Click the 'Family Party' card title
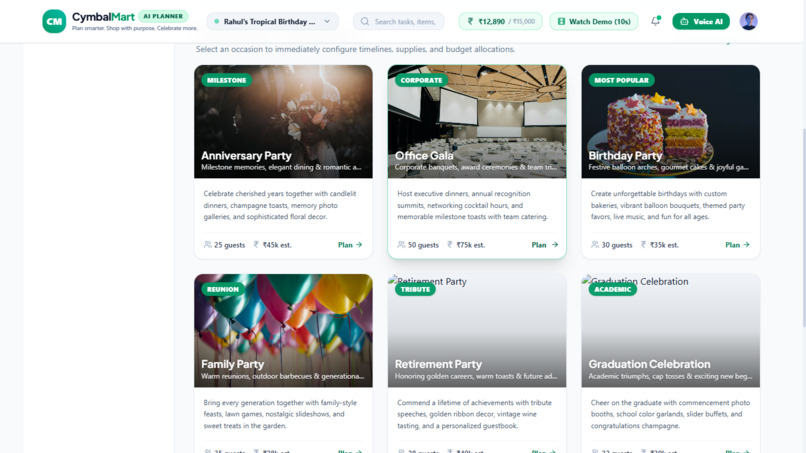806x453 pixels. (232, 364)
